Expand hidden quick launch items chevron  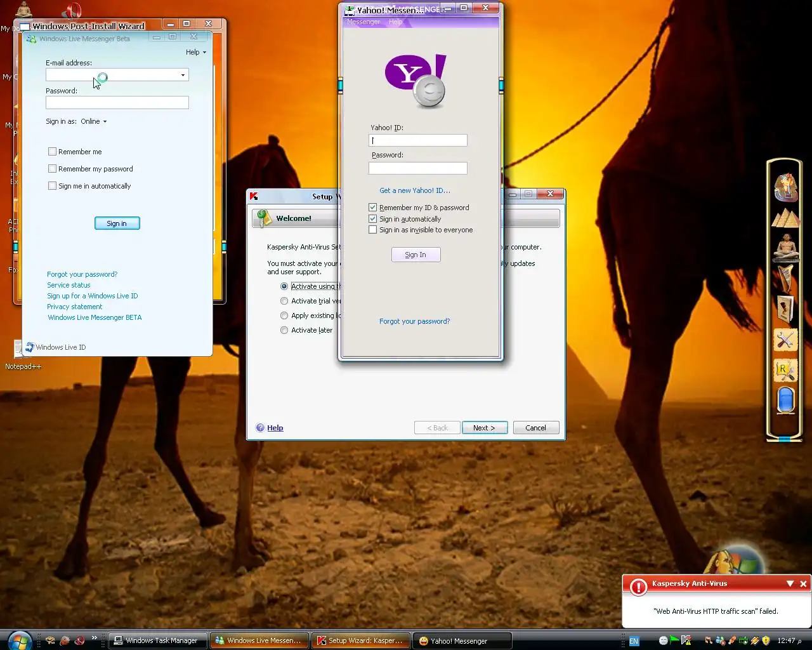pos(95,638)
